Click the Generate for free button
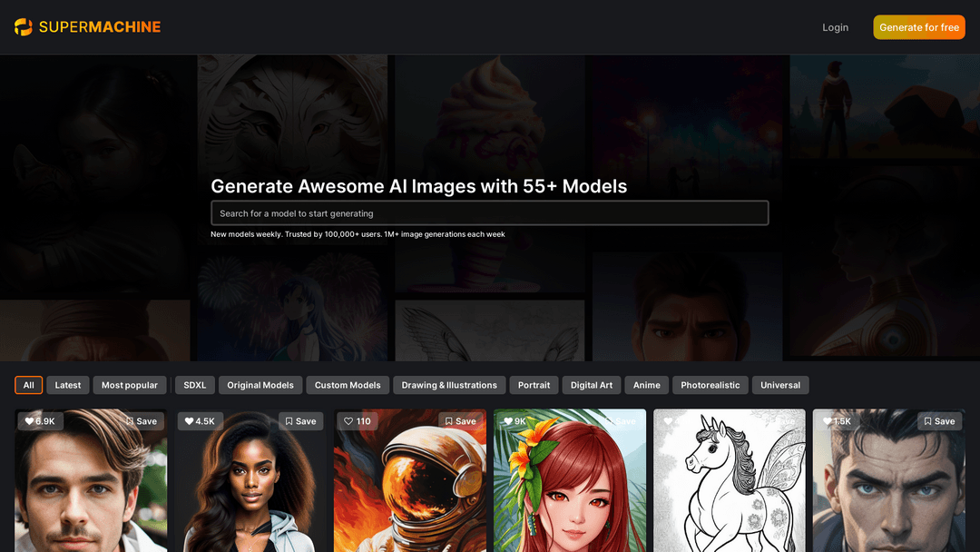 coord(918,27)
